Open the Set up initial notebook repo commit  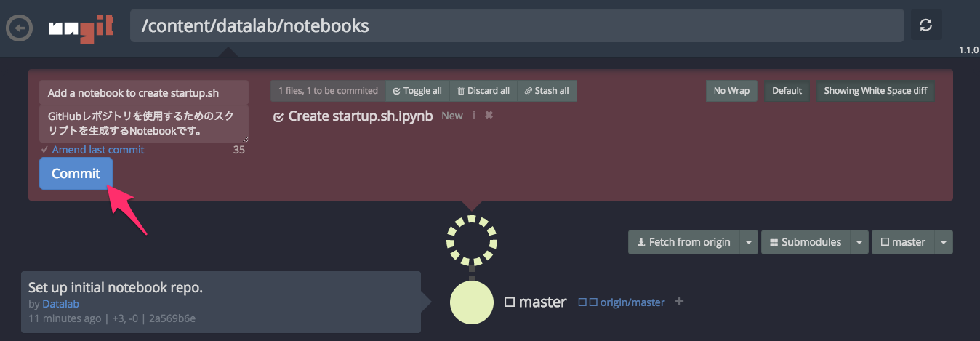click(221, 302)
